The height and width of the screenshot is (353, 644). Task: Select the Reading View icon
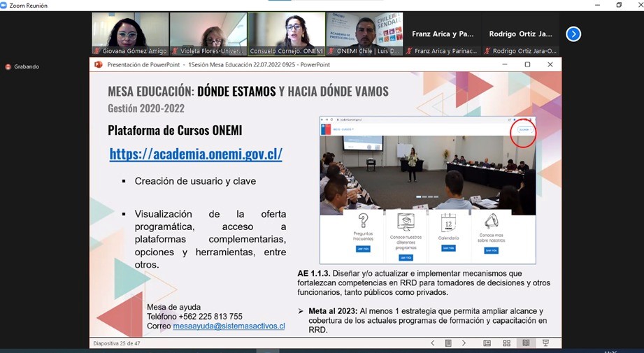click(526, 343)
